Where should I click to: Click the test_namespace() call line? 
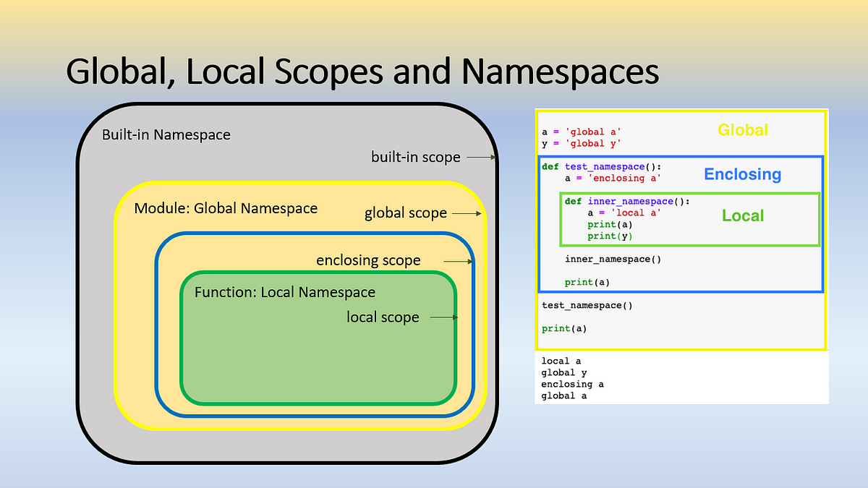pyautogui.click(x=587, y=306)
